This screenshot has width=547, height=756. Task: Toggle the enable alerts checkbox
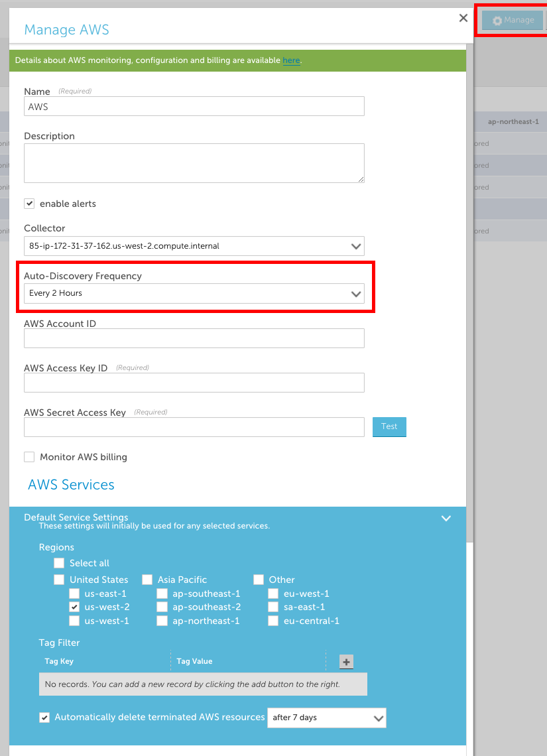point(29,204)
